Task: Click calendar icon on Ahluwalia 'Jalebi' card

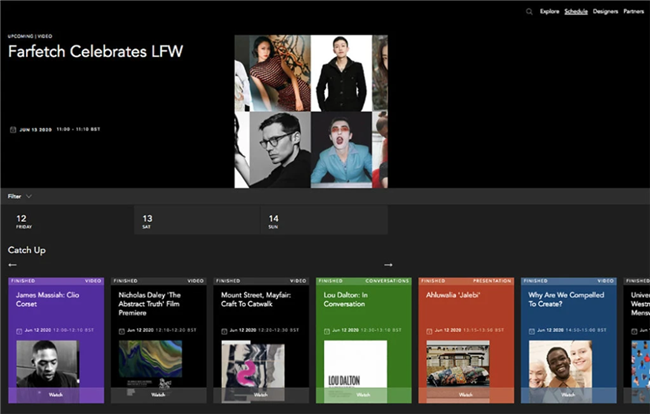Action: point(429,331)
